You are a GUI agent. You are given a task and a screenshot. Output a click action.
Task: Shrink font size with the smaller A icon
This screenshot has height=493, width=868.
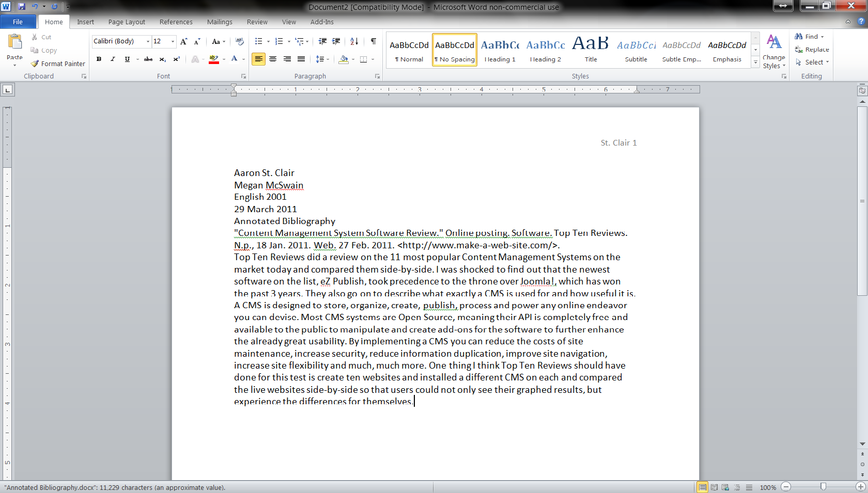click(197, 41)
